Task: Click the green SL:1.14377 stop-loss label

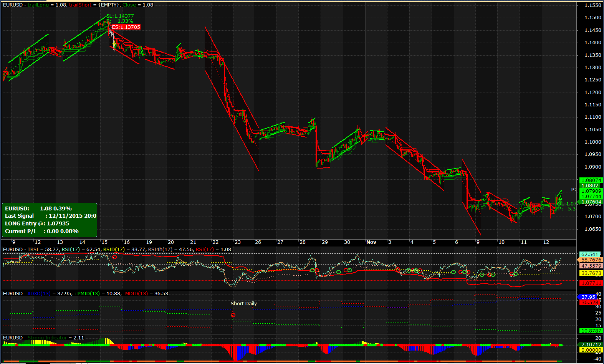Action: click(120, 16)
